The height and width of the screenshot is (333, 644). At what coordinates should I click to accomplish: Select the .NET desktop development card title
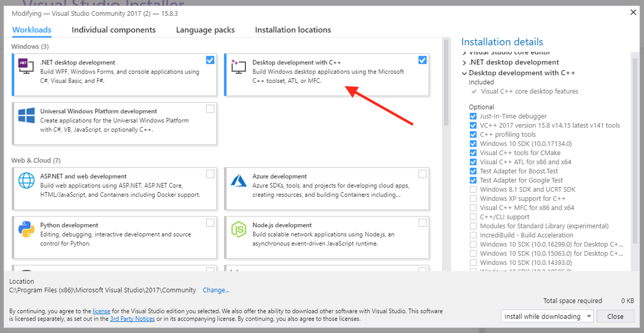pyautogui.click(x=78, y=63)
